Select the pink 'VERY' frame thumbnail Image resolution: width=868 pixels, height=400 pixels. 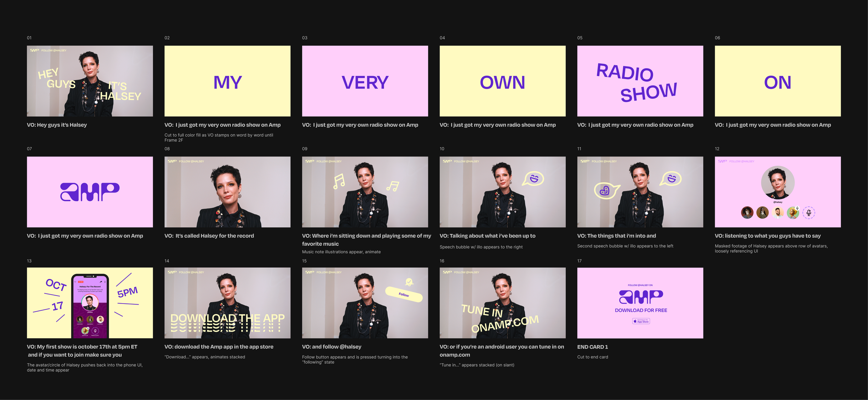(365, 81)
